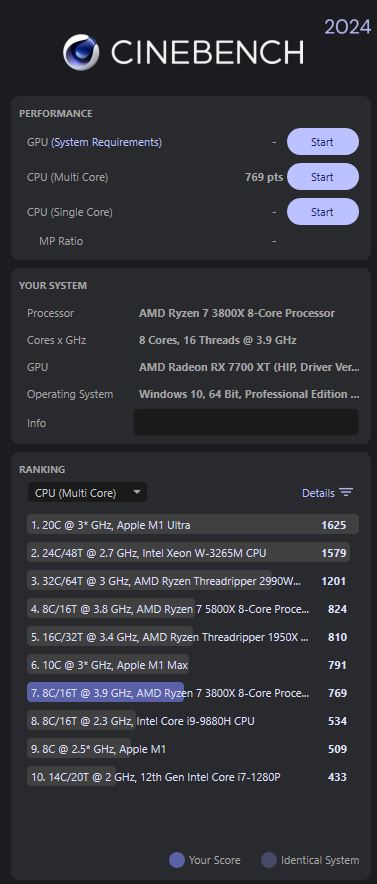The image size is (377, 884).
Task: Start the CPU Single Core benchmark
Action: pos(322,212)
